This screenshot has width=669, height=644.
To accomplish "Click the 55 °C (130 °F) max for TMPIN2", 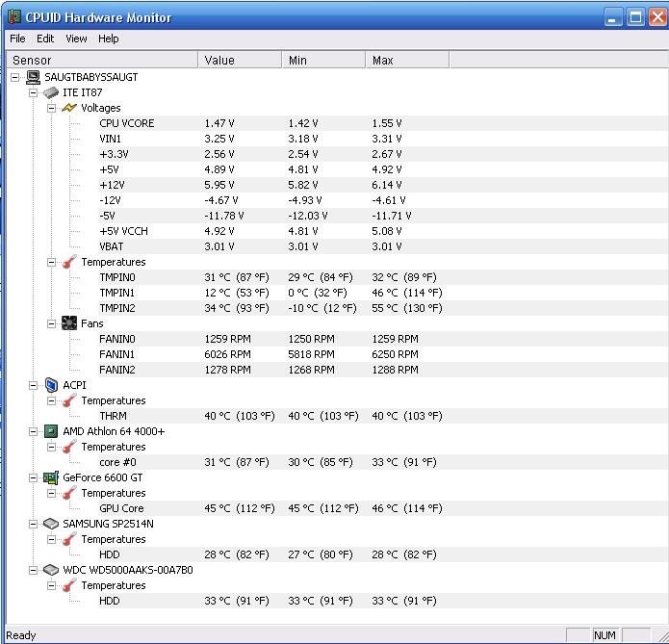I will (x=406, y=308).
